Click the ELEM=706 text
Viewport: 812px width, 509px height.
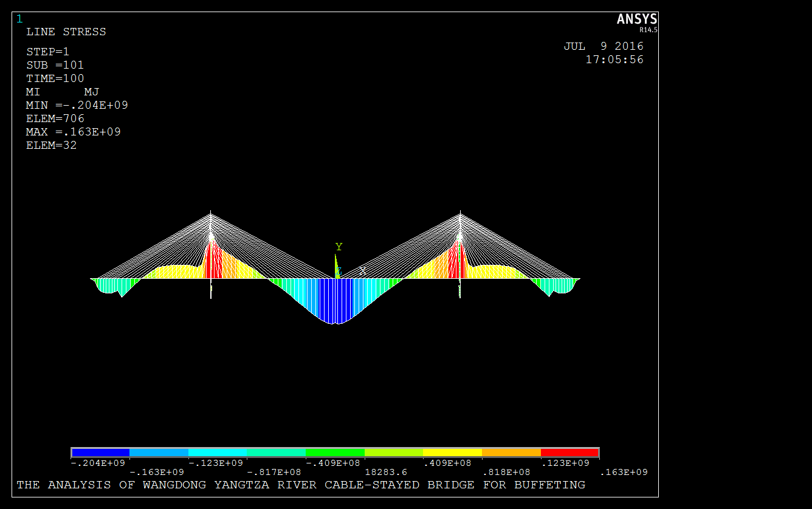(55, 118)
